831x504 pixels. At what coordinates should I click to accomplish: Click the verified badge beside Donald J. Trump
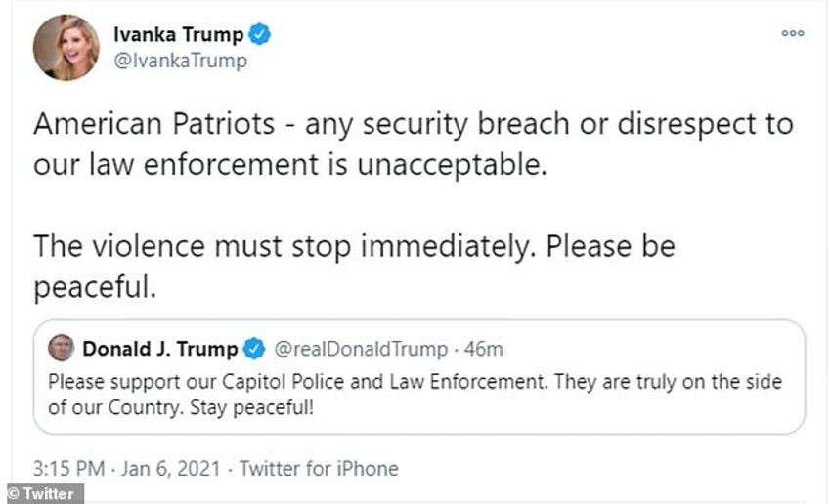tap(254, 349)
